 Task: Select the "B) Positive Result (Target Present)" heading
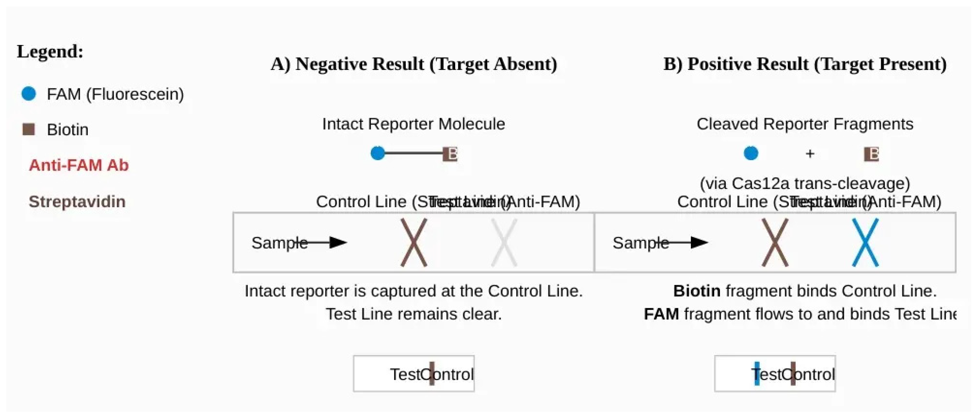click(x=805, y=63)
